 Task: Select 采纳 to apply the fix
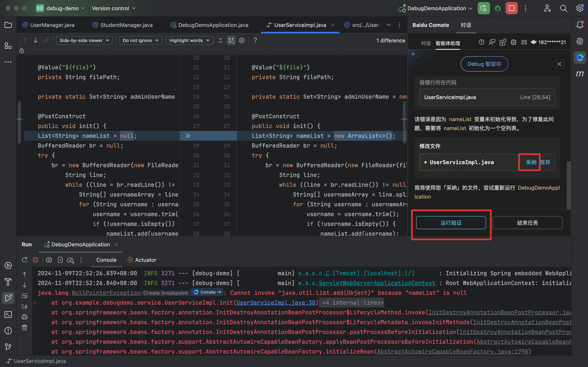point(530,162)
